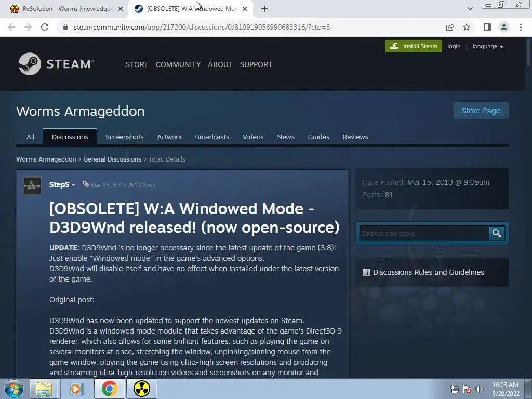Click the padlock site info icon
Screen dimensions: 532x399
(x=65, y=27)
